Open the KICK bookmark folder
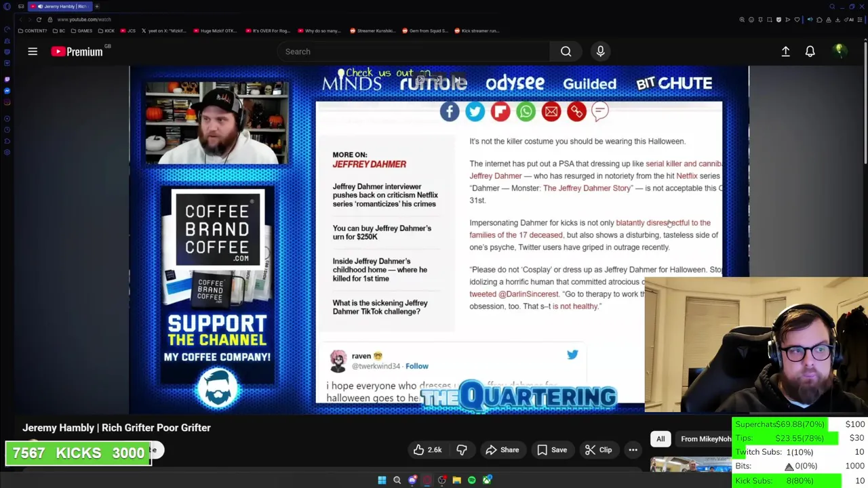 [x=106, y=30]
